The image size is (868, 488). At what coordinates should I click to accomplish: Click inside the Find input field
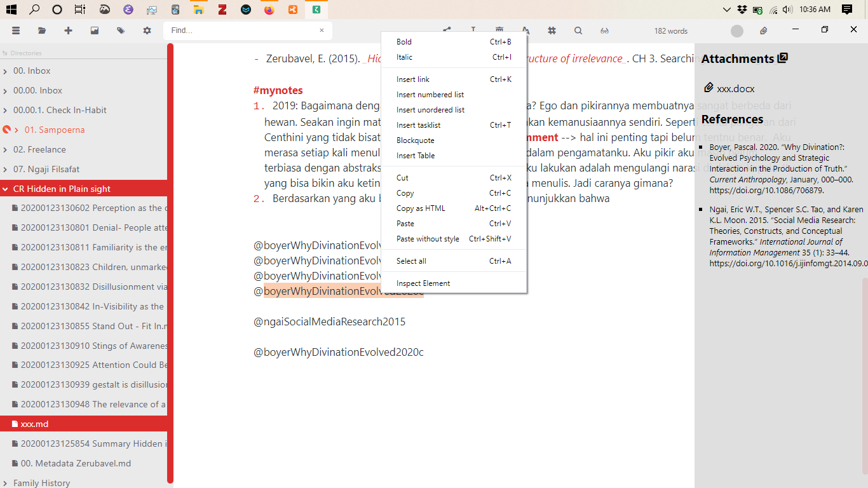tap(241, 30)
